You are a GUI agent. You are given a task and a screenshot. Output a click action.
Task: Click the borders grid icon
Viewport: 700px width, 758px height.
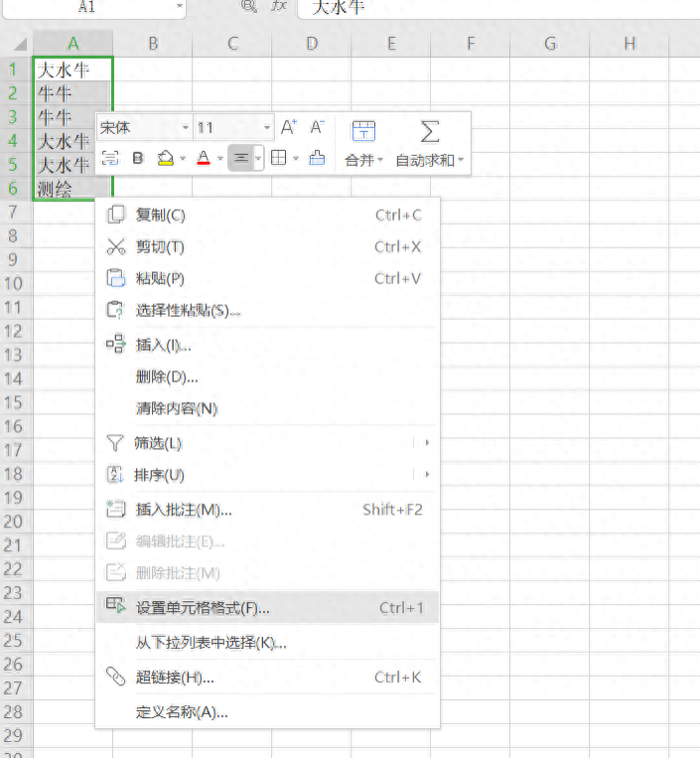[279, 158]
